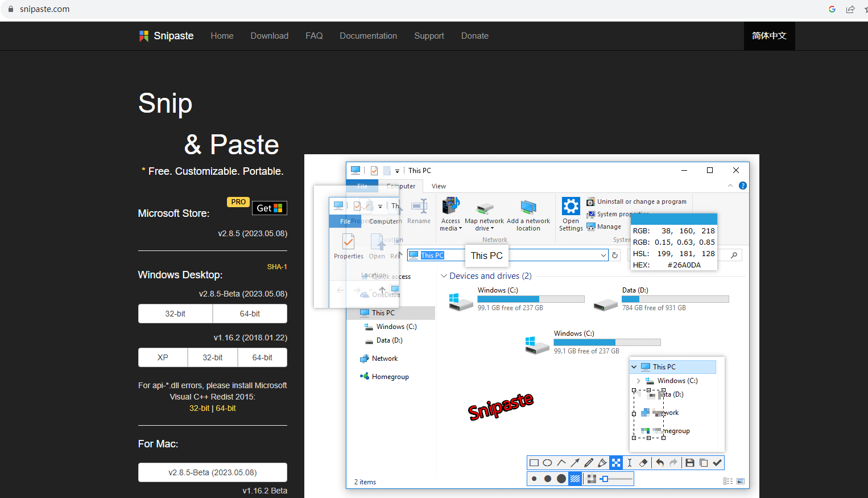Open the Explorer Computer ribbon tab
The image size is (868, 498).
click(x=401, y=186)
